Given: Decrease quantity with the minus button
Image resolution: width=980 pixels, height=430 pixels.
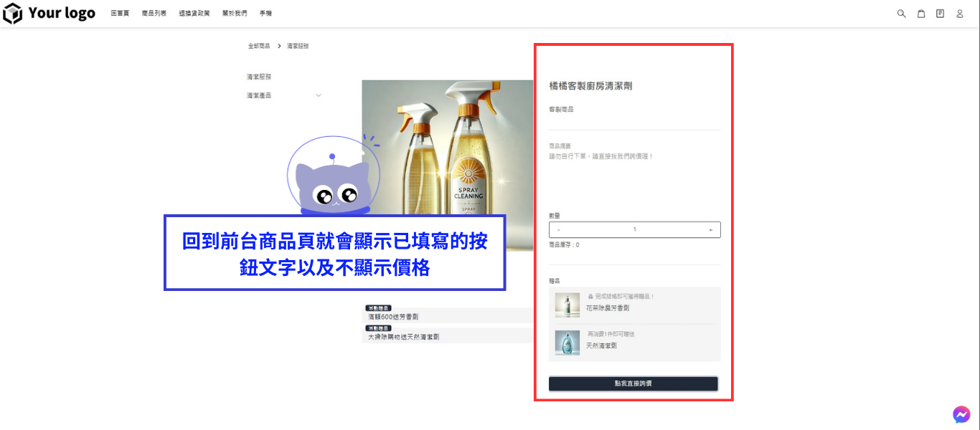Looking at the screenshot, I should pyautogui.click(x=559, y=229).
